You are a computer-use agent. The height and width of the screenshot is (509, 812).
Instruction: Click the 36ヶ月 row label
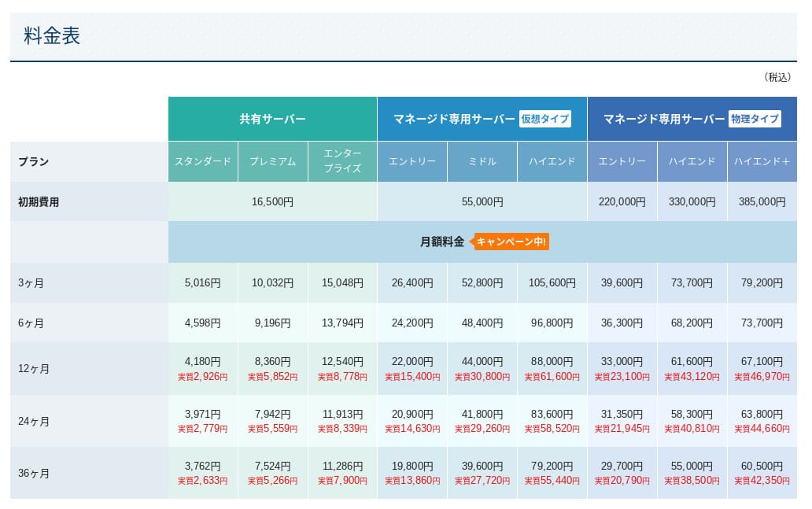point(34,474)
